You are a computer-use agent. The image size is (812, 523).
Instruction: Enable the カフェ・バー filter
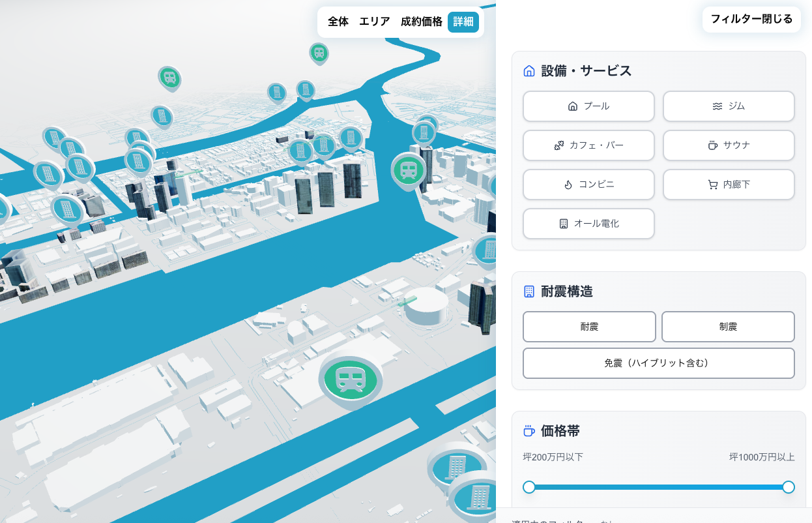click(588, 145)
